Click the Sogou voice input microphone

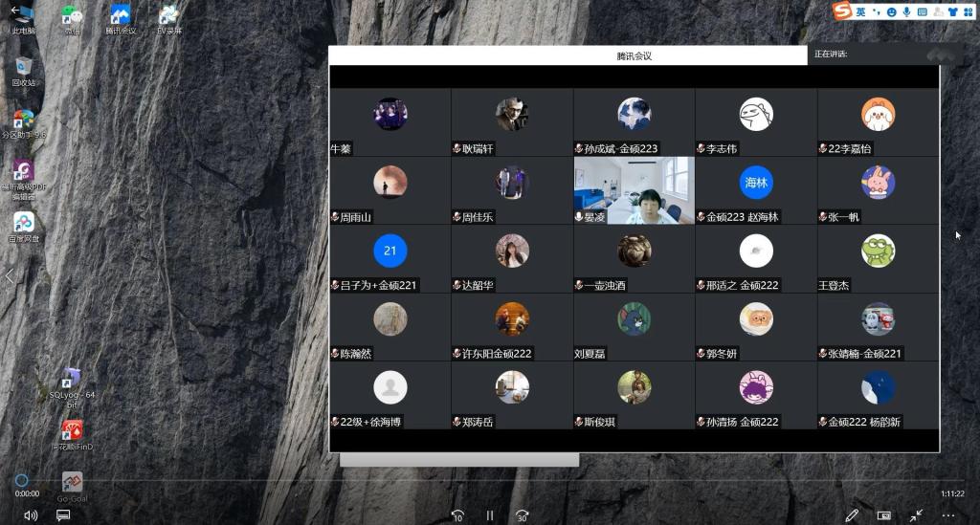coord(906,11)
